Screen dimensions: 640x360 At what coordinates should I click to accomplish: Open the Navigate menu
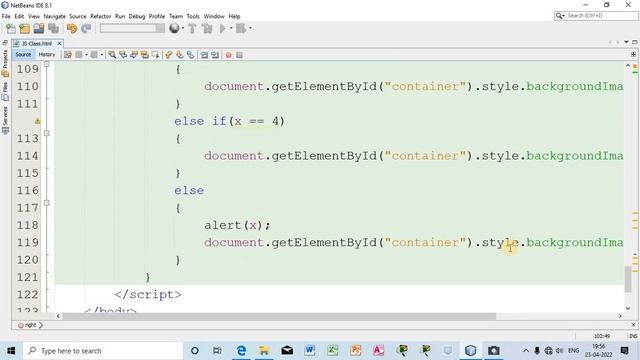click(x=55, y=16)
